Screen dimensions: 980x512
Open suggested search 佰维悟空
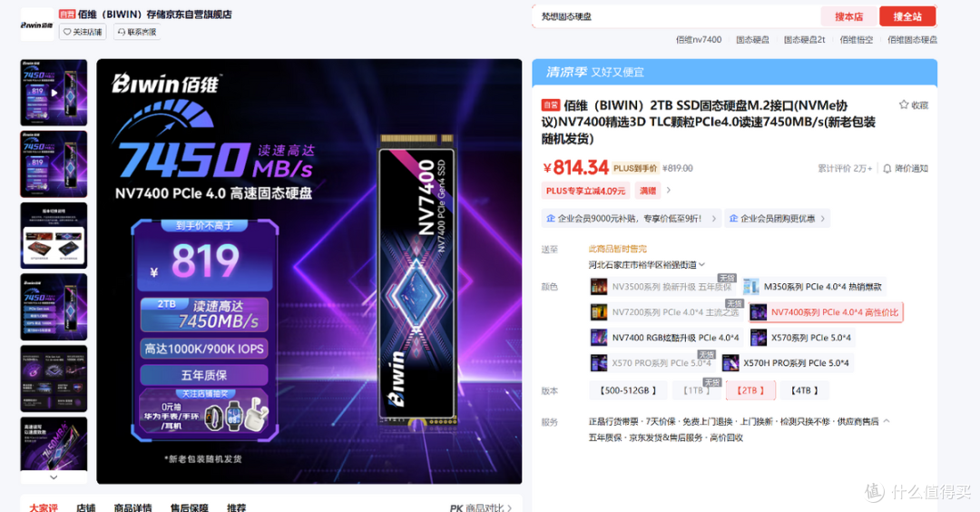click(x=857, y=39)
